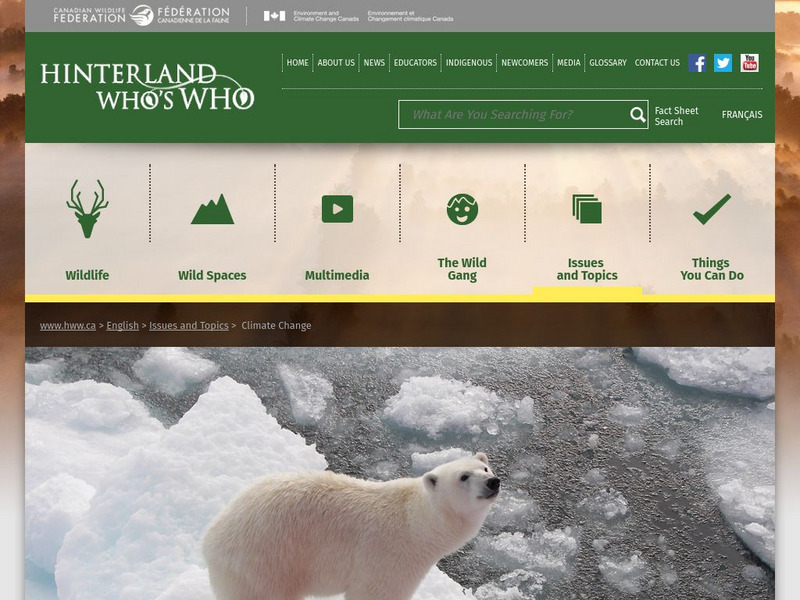Open the Newcomers menu item
Screen dimensions: 800x600
524,63
